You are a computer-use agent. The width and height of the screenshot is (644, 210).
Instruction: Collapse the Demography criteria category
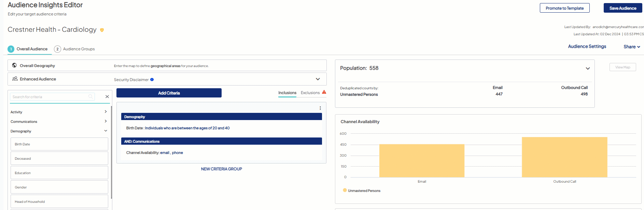point(106,131)
